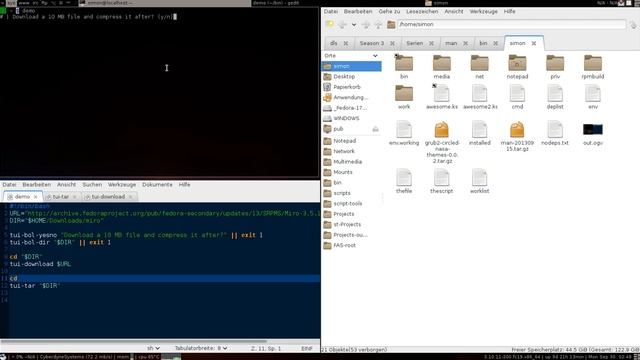Close the dls tab
This screenshot has width=640, height=360.
(x=346, y=43)
